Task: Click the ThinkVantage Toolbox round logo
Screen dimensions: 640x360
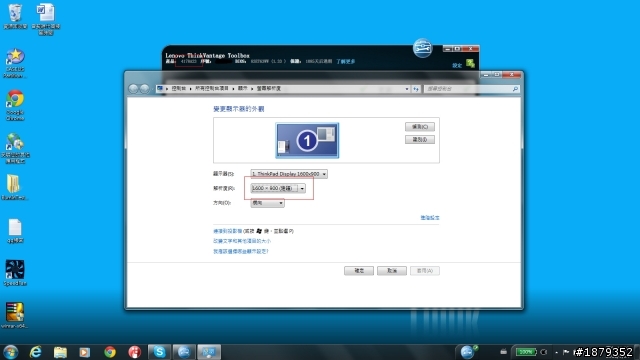Action: (422, 48)
